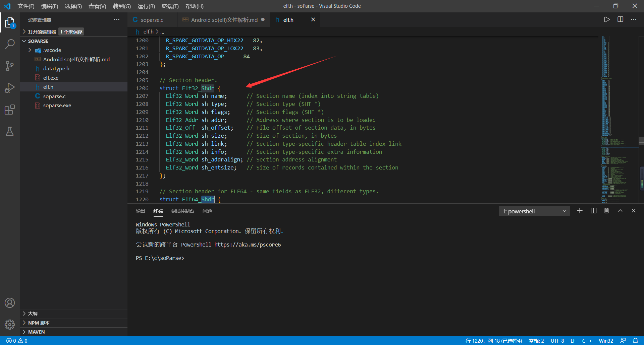This screenshot has height=345, width=644.
Task: Expand the NPM 脚本 section
Action: [x=74, y=323]
